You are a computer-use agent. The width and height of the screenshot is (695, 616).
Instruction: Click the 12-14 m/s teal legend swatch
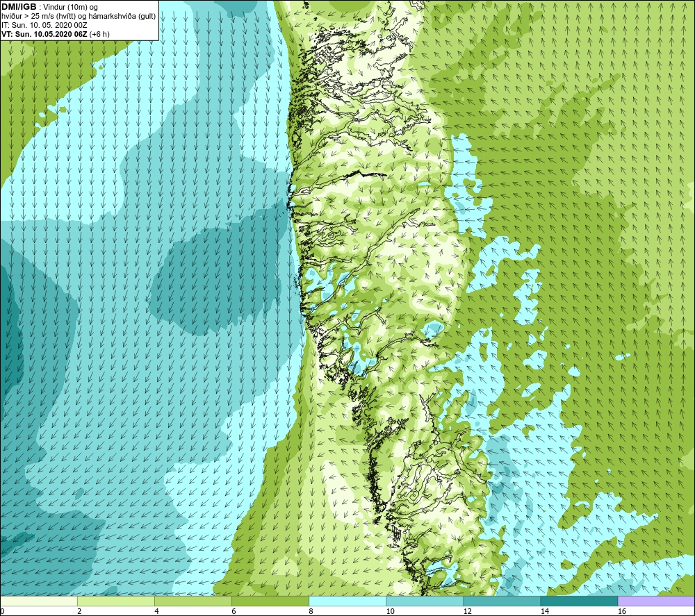[502, 601]
